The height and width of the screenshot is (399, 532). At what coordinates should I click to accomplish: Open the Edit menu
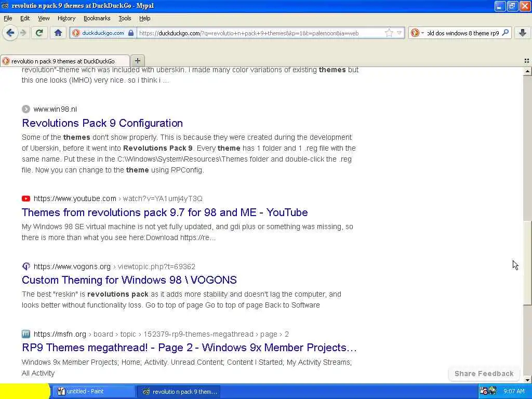[x=25, y=18]
